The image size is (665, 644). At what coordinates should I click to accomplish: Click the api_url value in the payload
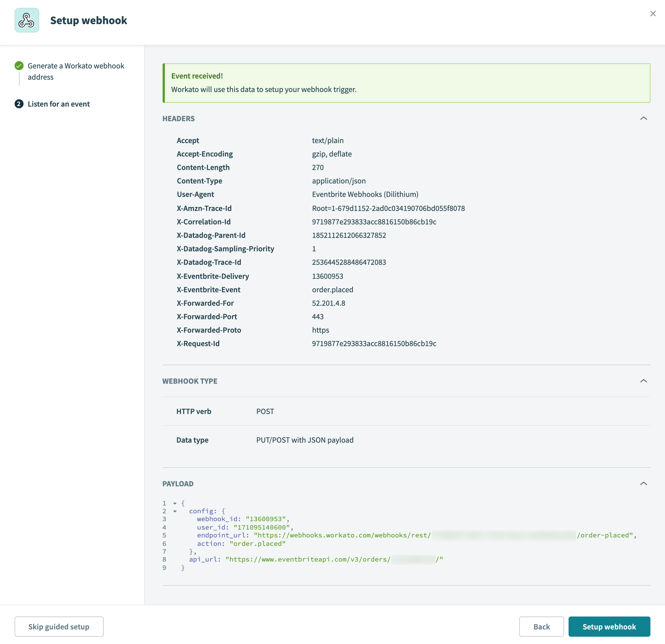pyautogui.click(x=332, y=560)
